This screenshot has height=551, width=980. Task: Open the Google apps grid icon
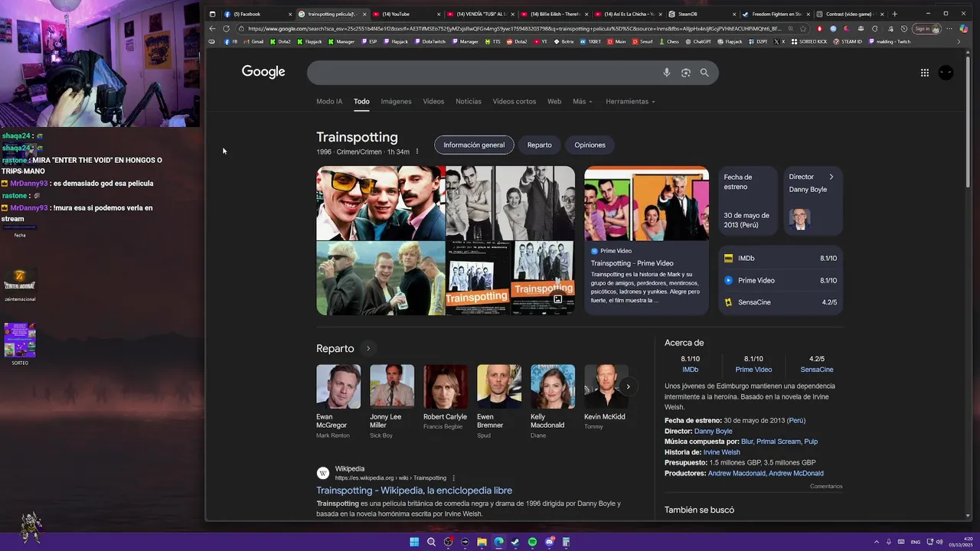[x=925, y=73]
